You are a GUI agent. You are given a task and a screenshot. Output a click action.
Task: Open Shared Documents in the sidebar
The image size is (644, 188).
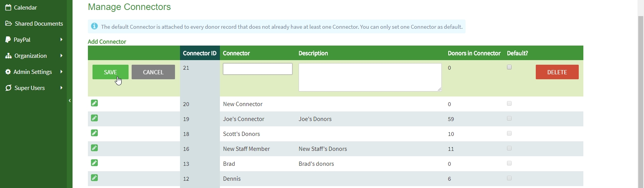click(x=38, y=23)
